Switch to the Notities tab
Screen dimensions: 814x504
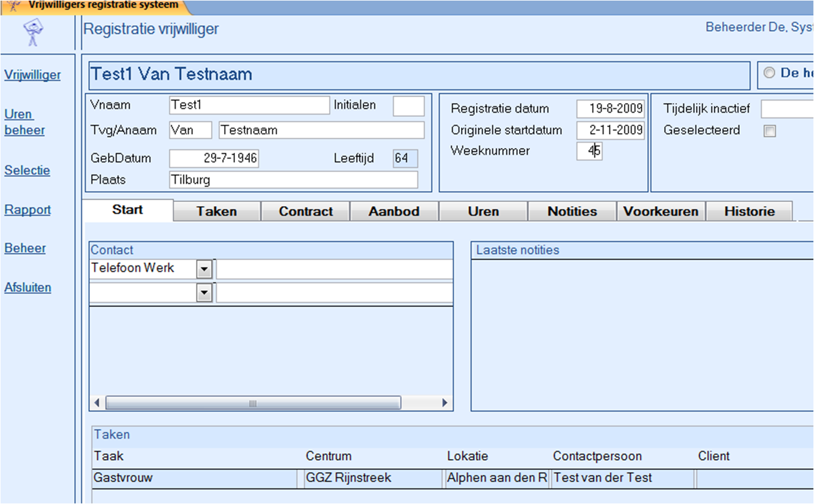tap(572, 211)
